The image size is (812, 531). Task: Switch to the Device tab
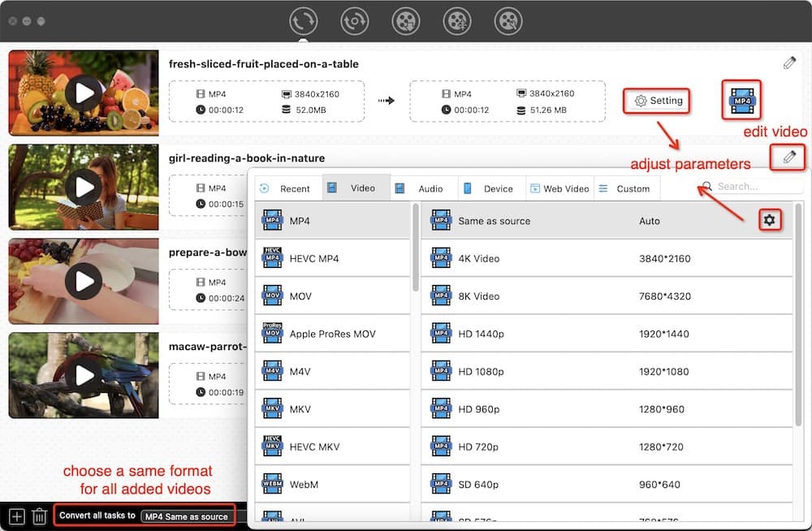tap(490, 188)
